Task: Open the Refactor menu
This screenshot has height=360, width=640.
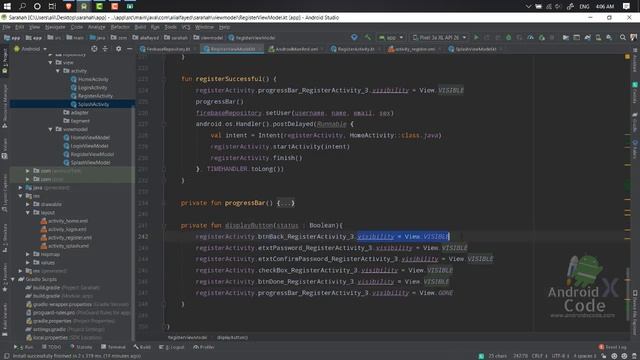Action: [x=120, y=27]
